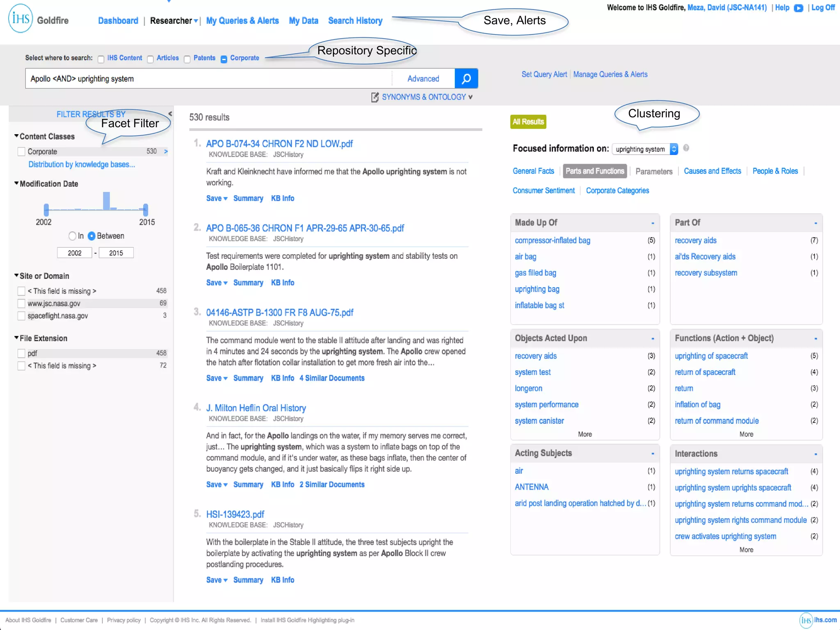This screenshot has height=630, width=840.
Task: Switch to the General Facts tab
Action: pos(533,171)
